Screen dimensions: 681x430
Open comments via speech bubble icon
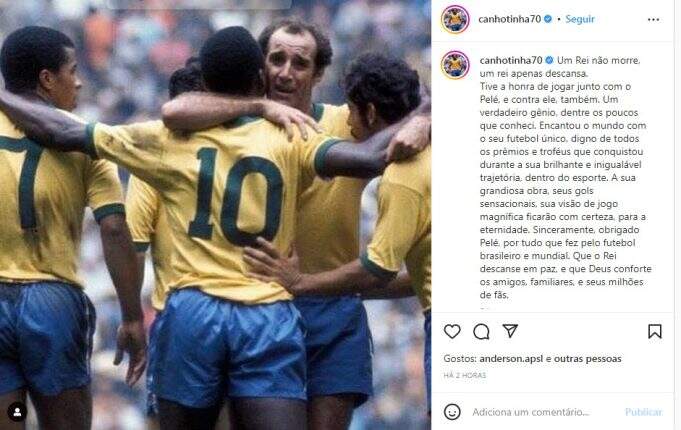[x=481, y=331]
